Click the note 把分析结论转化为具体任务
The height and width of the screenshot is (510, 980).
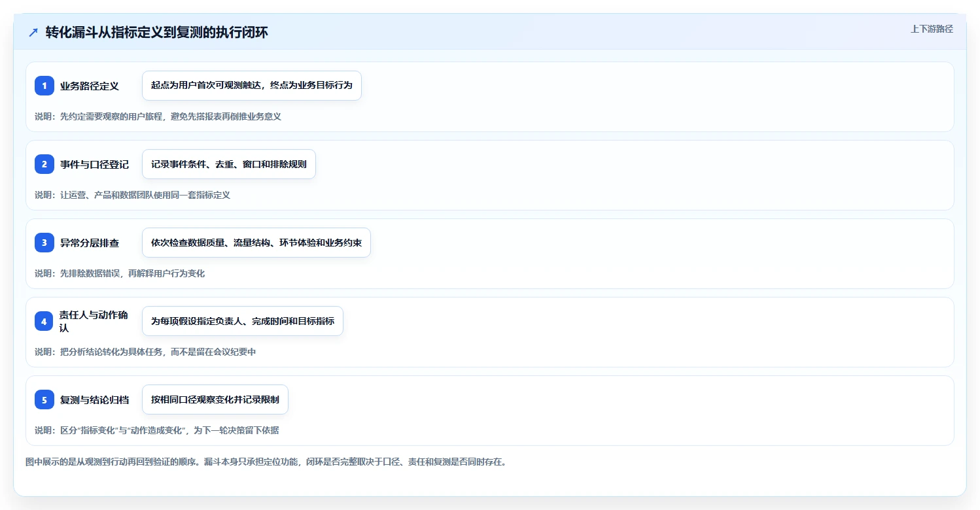[x=145, y=352]
